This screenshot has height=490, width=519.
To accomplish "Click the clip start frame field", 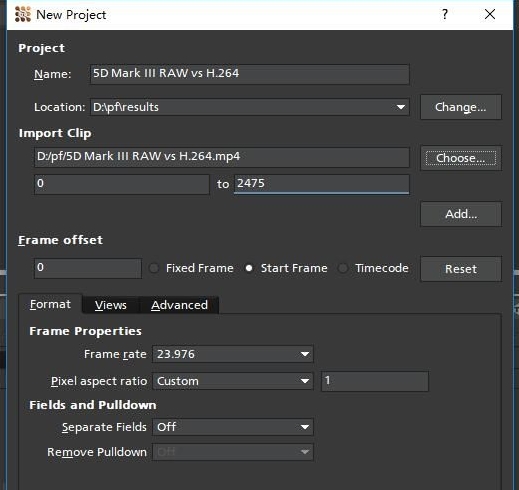I will click(x=122, y=184).
